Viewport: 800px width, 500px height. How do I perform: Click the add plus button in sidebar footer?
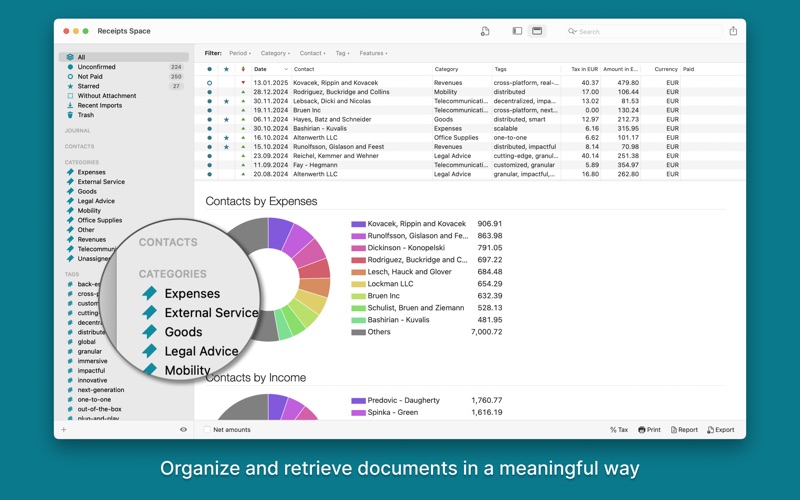pyautogui.click(x=64, y=430)
